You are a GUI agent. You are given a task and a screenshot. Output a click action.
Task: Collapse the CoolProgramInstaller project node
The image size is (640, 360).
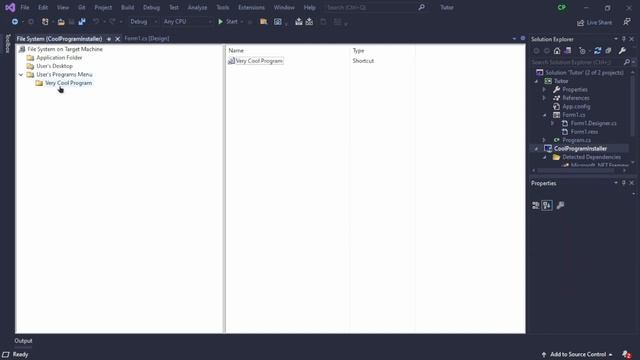pyautogui.click(x=537, y=149)
